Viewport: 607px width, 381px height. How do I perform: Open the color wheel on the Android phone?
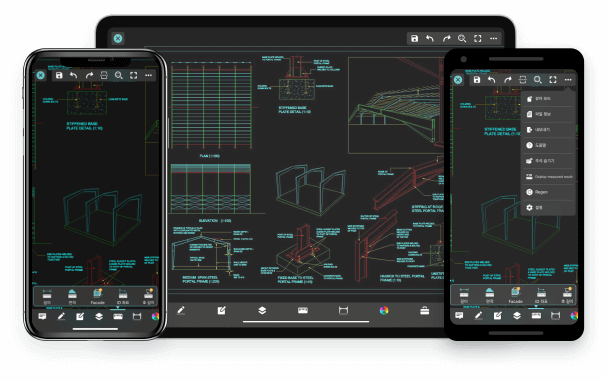pyautogui.click(x=574, y=316)
